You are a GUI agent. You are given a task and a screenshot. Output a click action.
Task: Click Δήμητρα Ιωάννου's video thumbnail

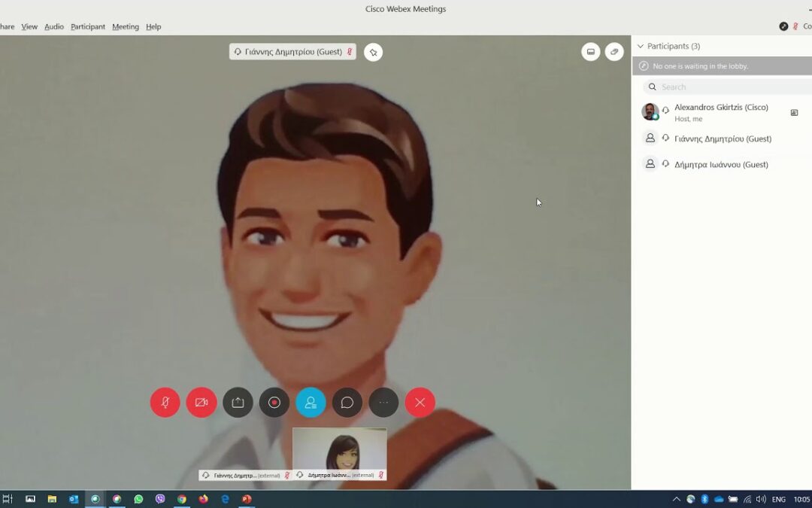click(340, 449)
